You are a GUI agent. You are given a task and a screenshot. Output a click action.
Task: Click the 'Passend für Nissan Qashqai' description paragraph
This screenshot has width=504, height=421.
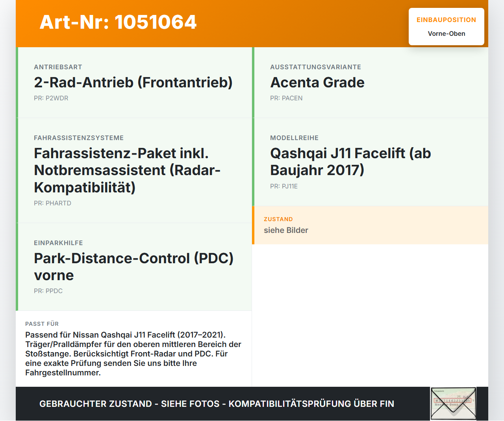133,354
